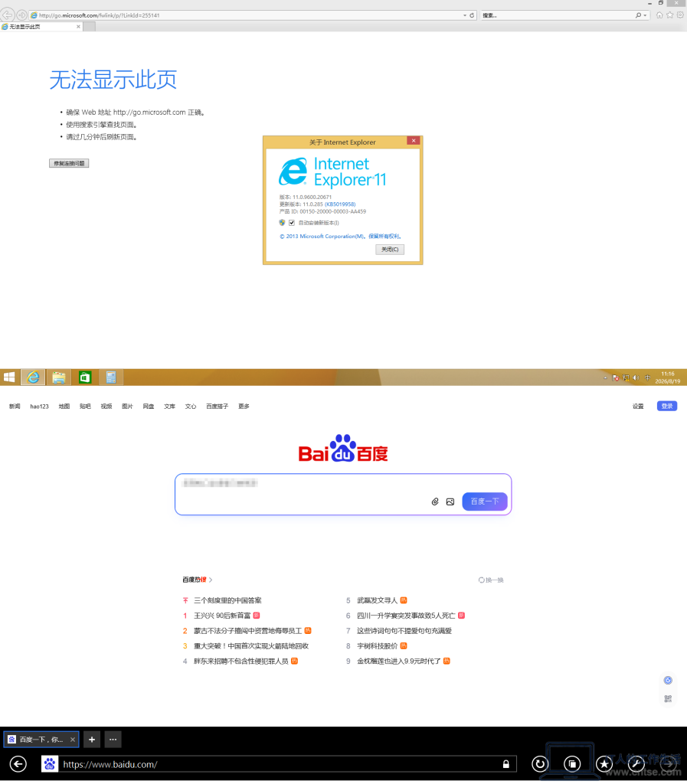The height and width of the screenshot is (784, 687).
Task: Open File Explorer from taskbar
Action: point(58,377)
